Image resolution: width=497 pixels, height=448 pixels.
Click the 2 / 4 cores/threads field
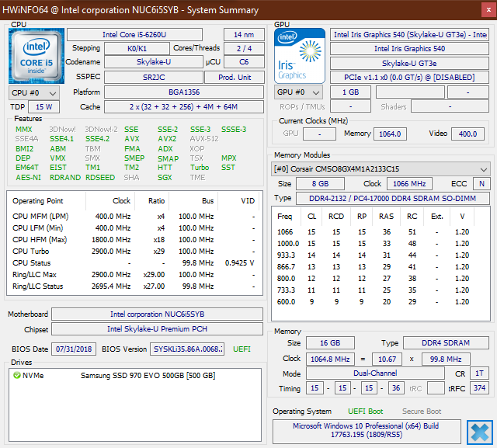[244, 48]
